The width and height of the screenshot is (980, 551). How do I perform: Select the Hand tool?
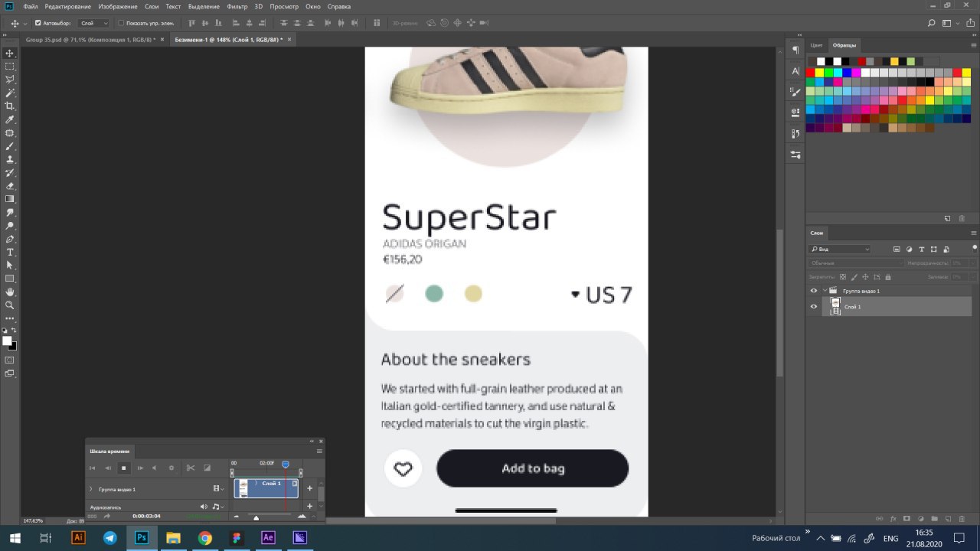click(x=10, y=292)
